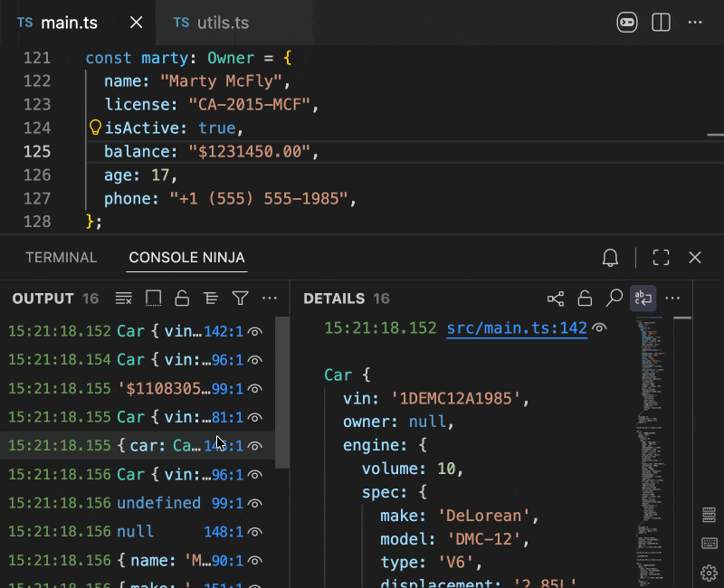Click the notification bell in the panel
Image resolution: width=724 pixels, height=588 pixels.
point(610,258)
